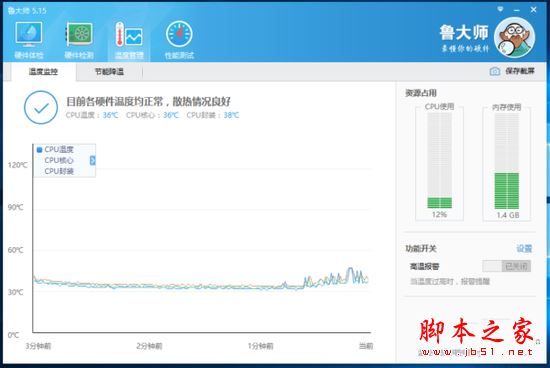Screen dimensions: 550x368
Task: Click the status checkmark circle icon
Action: click(x=41, y=107)
